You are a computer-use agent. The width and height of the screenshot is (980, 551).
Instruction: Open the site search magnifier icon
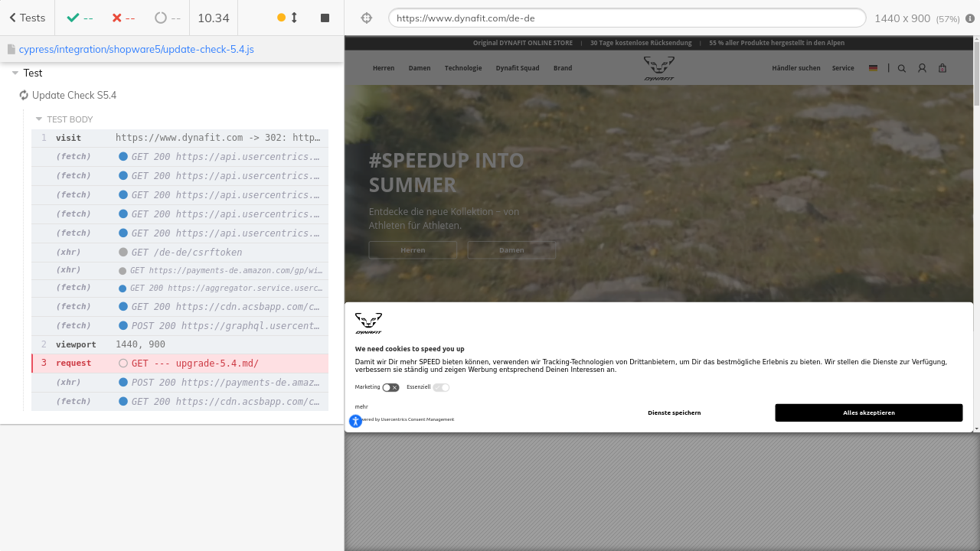[x=901, y=68]
